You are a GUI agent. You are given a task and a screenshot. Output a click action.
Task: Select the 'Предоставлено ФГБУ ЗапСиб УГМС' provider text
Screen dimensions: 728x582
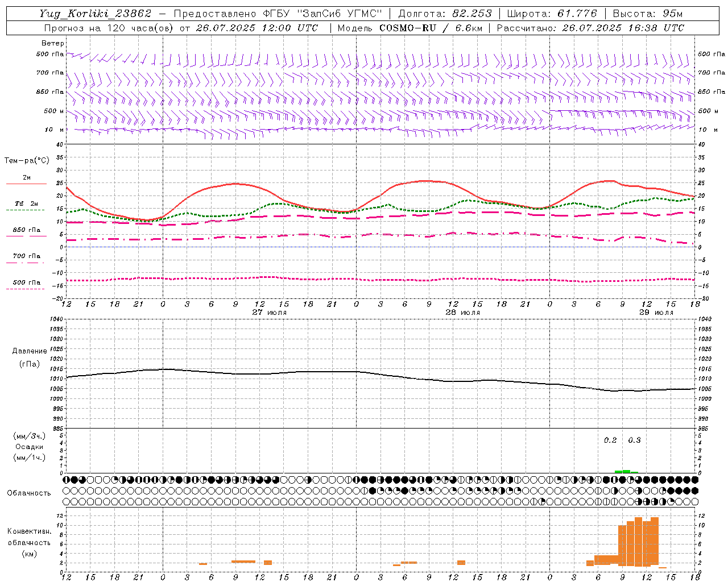[278, 14]
